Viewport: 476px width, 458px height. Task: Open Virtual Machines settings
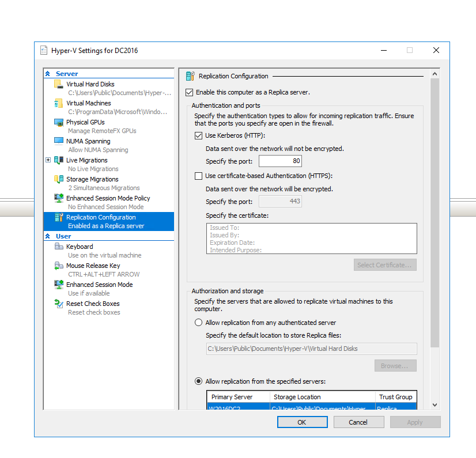click(x=89, y=103)
